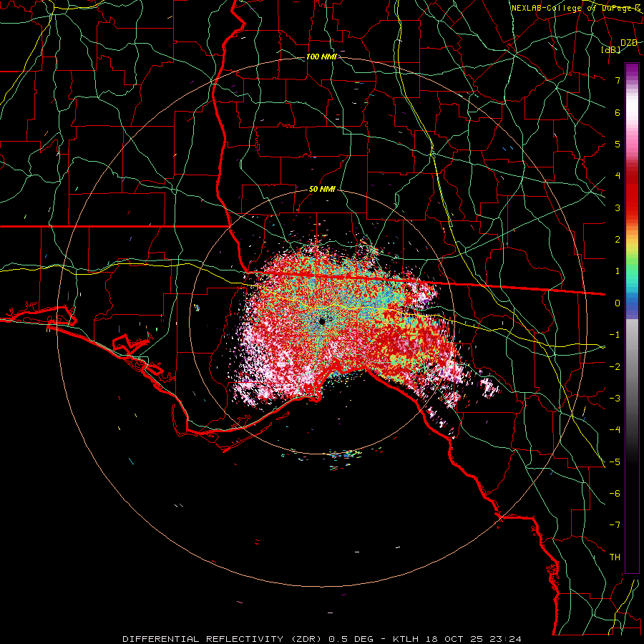Click the "-6" tick on color scale
This screenshot has width=644, height=644.
coord(615,493)
